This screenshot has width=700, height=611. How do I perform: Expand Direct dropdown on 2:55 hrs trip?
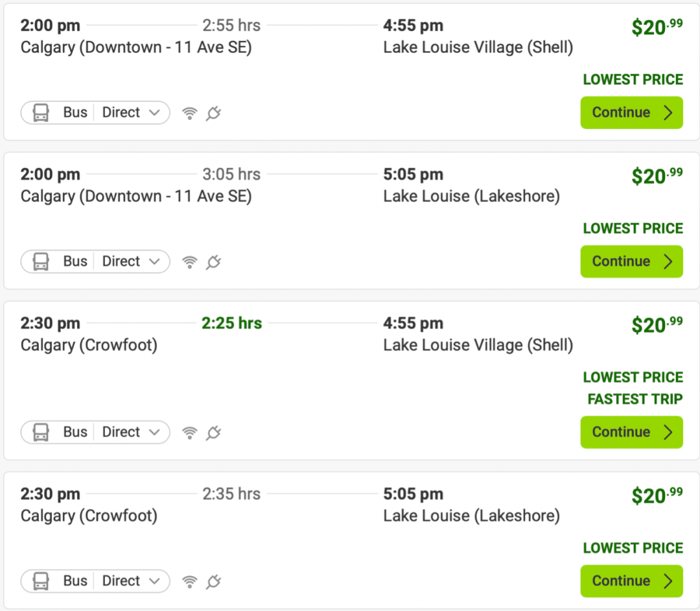[131, 113]
